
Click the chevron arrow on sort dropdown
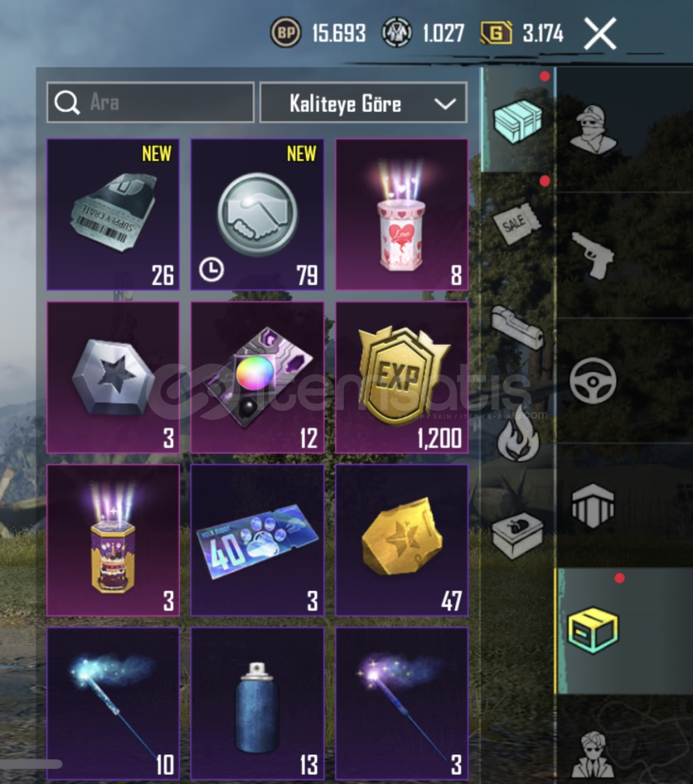point(445,104)
